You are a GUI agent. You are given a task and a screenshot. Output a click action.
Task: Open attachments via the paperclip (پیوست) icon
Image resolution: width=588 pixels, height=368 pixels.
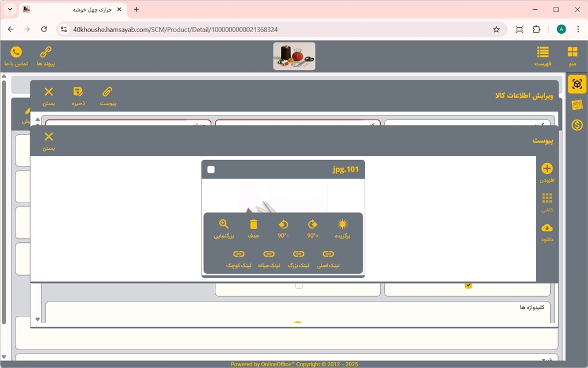pyautogui.click(x=108, y=92)
